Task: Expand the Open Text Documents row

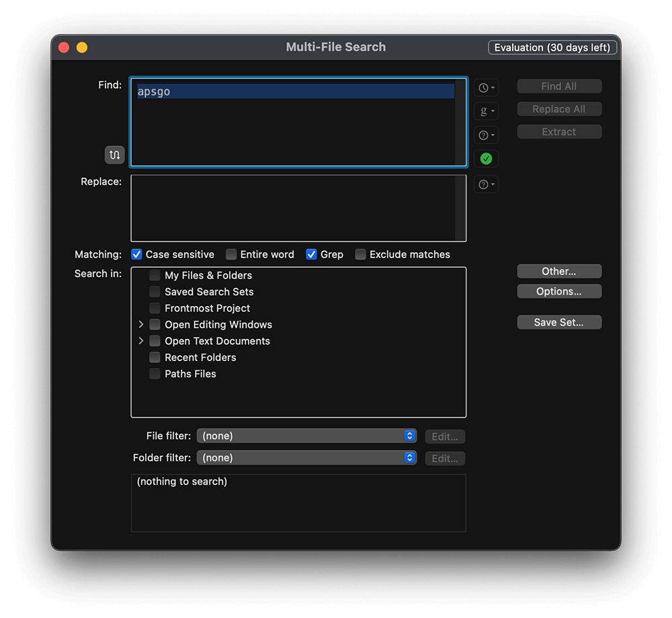Action: (141, 341)
